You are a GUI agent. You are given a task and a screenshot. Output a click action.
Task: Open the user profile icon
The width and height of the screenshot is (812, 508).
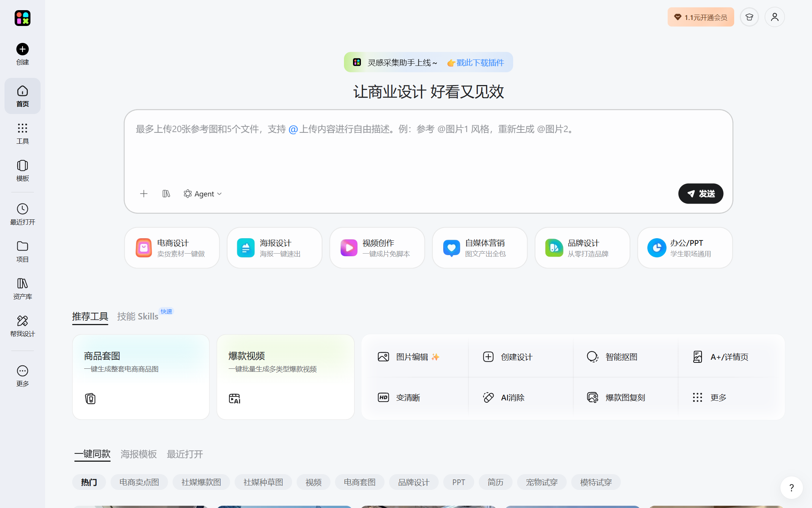click(774, 17)
